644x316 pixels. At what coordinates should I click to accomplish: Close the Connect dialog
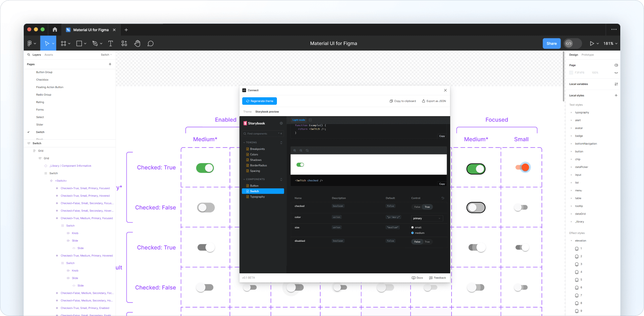pos(445,90)
